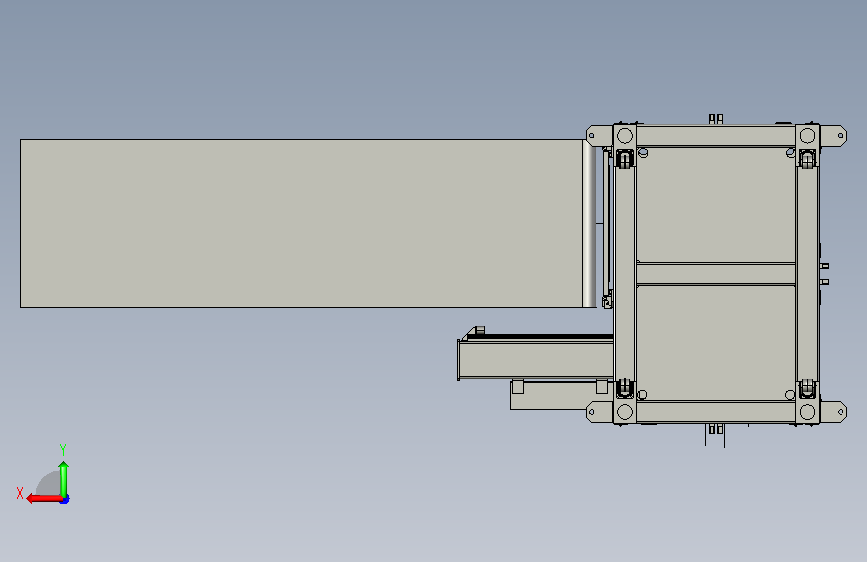Select the large flat rectangular conveyor panel
This screenshot has height=562, width=867.
click(x=301, y=223)
